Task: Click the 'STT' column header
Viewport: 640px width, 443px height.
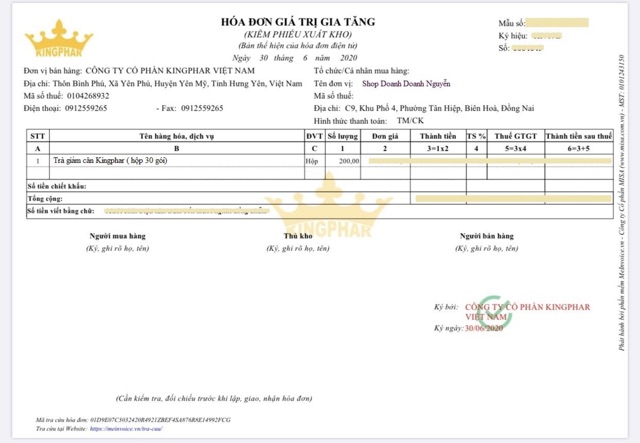Action: point(38,136)
